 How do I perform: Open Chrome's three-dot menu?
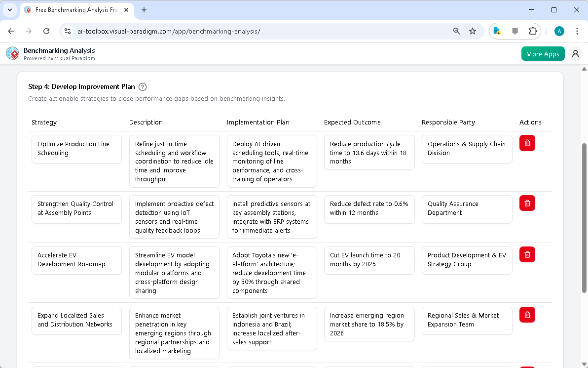pyautogui.click(x=577, y=31)
